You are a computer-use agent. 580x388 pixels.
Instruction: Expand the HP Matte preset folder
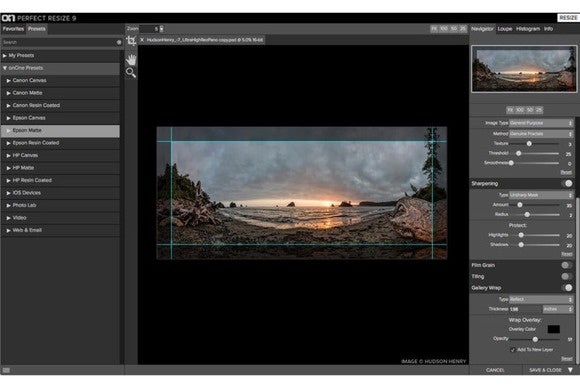tap(9, 168)
